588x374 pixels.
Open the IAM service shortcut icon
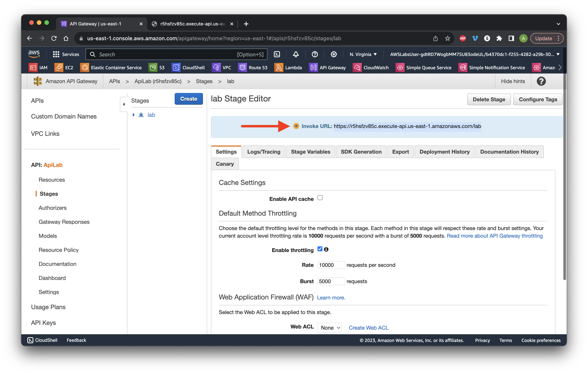33,68
